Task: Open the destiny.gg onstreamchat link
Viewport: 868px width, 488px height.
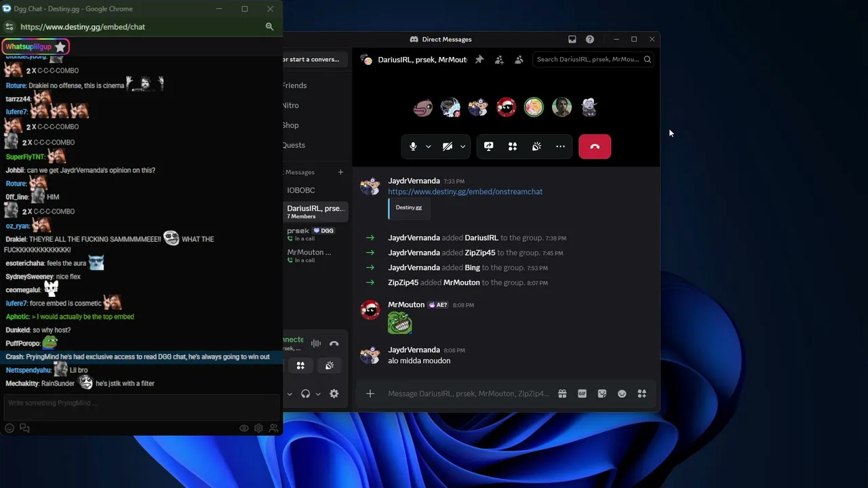Action: [465, 192]
